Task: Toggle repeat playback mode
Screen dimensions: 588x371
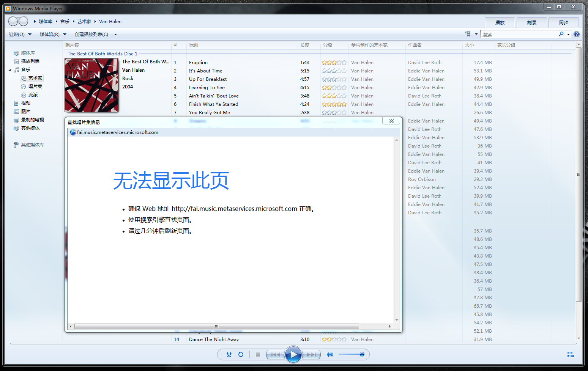Action: click(x=241, y=354)
